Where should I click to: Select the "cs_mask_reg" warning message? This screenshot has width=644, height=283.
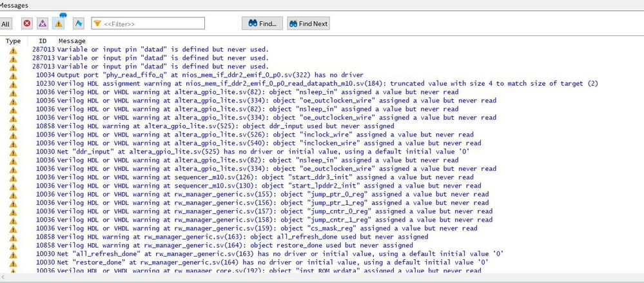(267, 228)
